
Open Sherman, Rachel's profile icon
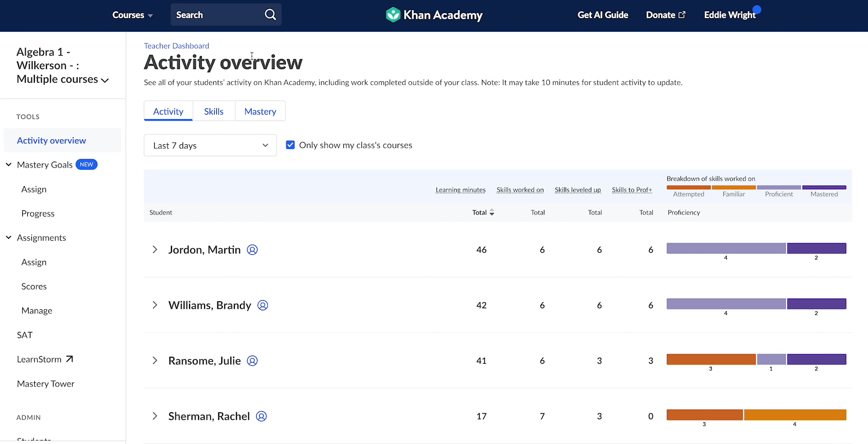[261, 416]
